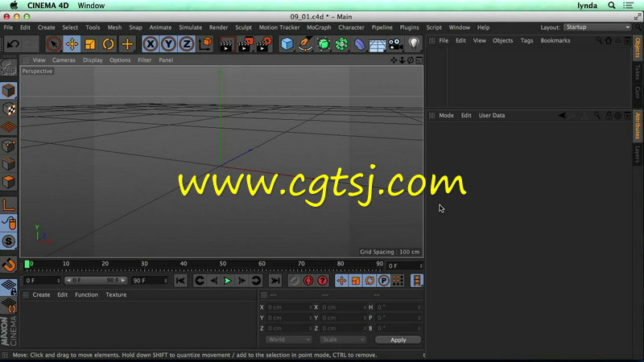Click the preview range slider bar

(96, 280)
